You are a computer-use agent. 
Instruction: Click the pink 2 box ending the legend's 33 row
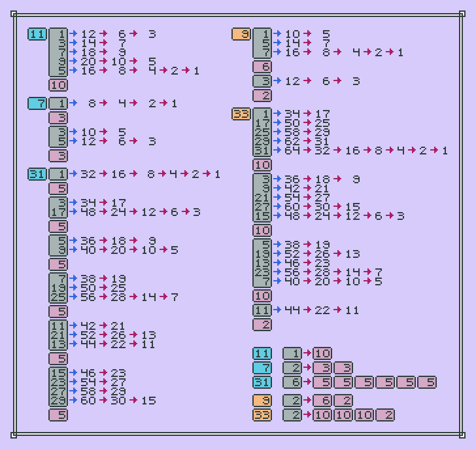[x=385, y=414]
